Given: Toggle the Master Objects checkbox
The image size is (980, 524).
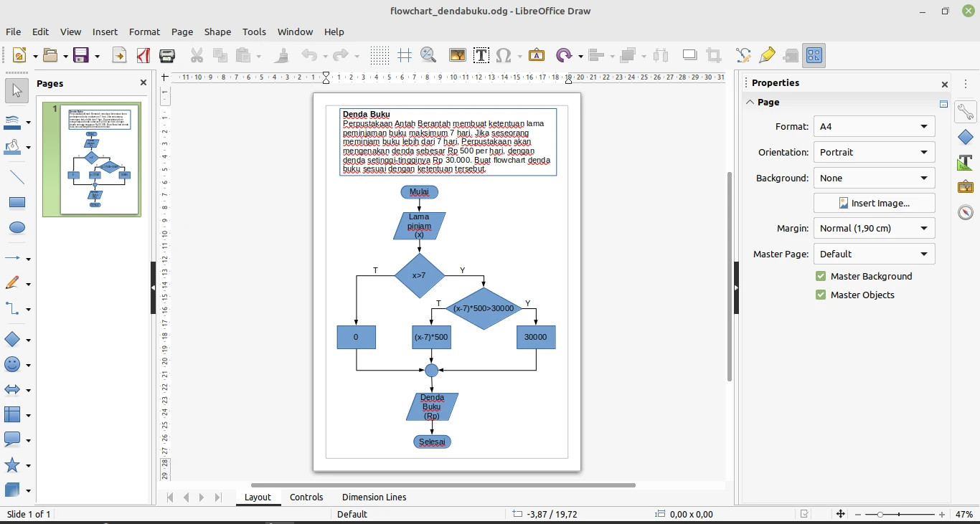Looking at the screenshot, I should tap(821, 295).
